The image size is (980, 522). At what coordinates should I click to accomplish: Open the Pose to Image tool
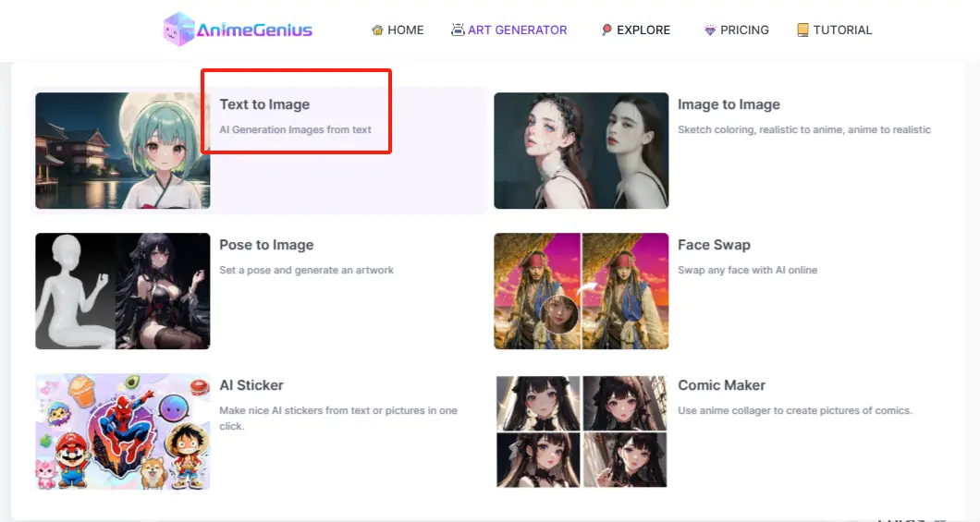(266, 245)
